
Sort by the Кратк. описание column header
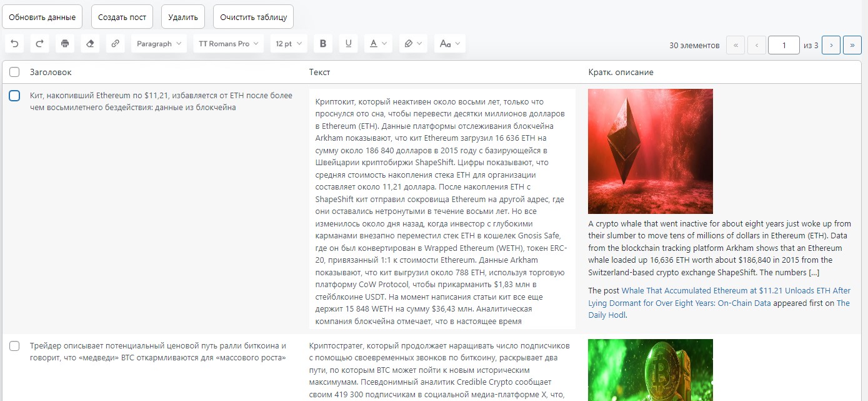click(621, 72)
